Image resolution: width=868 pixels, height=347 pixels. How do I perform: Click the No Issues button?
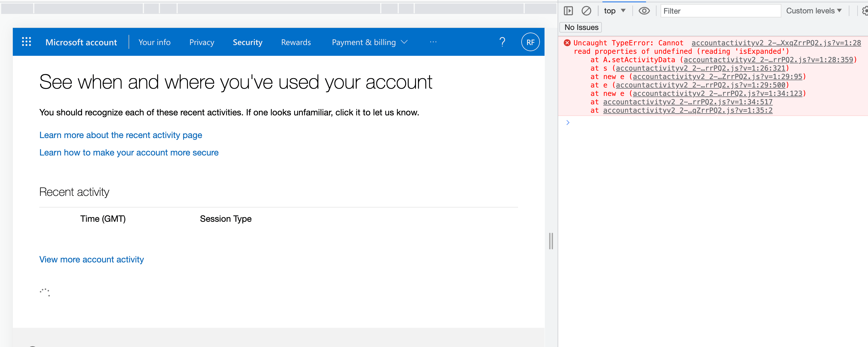581,27
